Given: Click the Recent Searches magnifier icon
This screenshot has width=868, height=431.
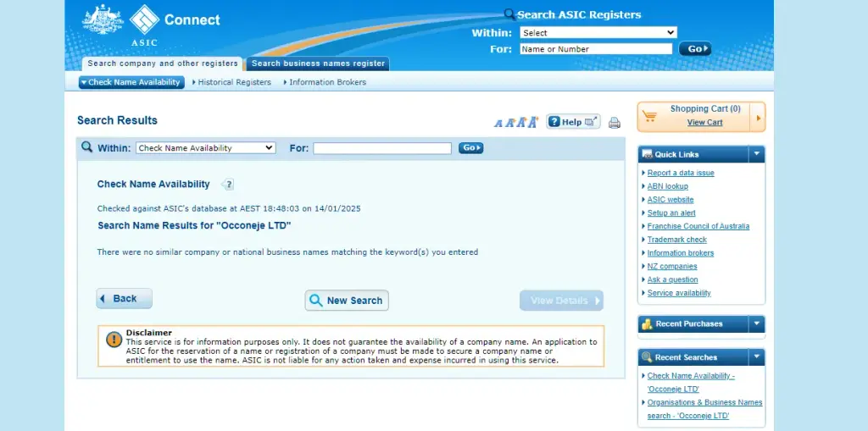Looking at the screenshot, I should pos(647,357).
